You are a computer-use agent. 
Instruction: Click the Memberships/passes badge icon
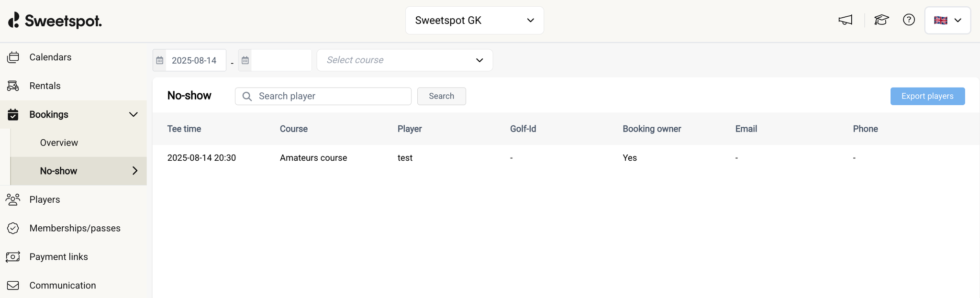click(x=13, y=228)
